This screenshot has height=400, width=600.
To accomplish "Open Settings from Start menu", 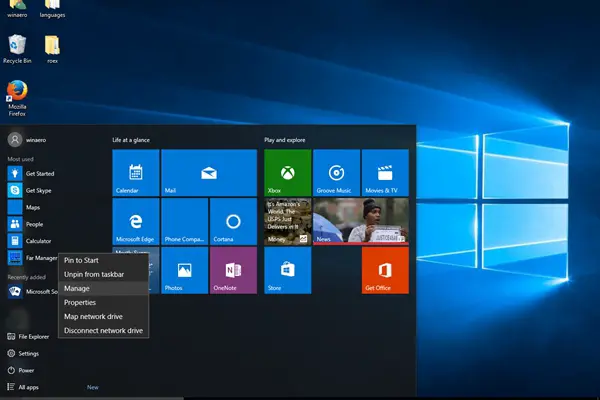I will [x=23, y=354].
